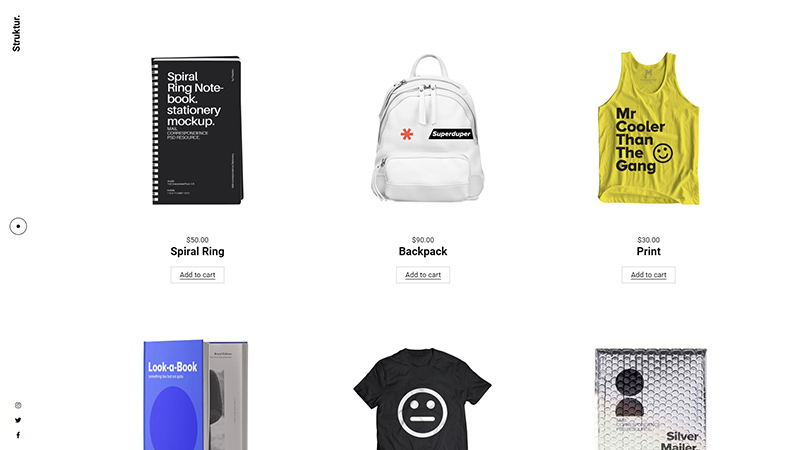Viewport: 800px width, 450px height.
Task: Open the Instagram social icon
Action: (x=18, y=405)
